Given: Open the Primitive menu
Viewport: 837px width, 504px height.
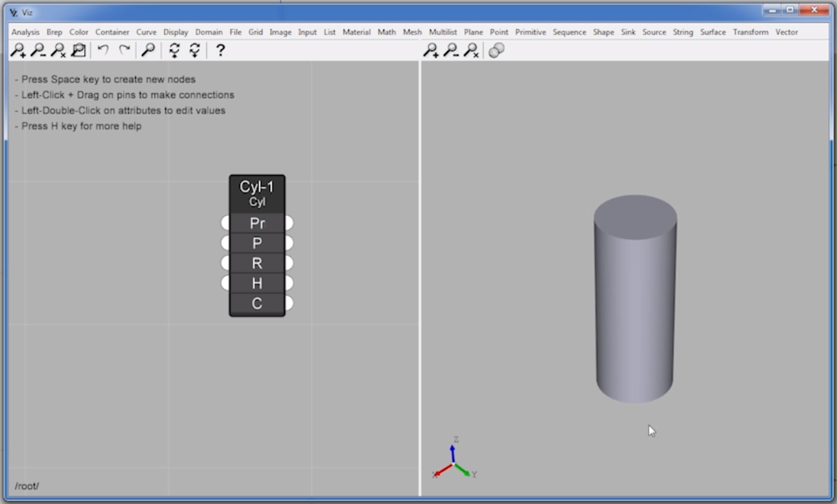Looking at the screenshot, I should click(531, 32).
